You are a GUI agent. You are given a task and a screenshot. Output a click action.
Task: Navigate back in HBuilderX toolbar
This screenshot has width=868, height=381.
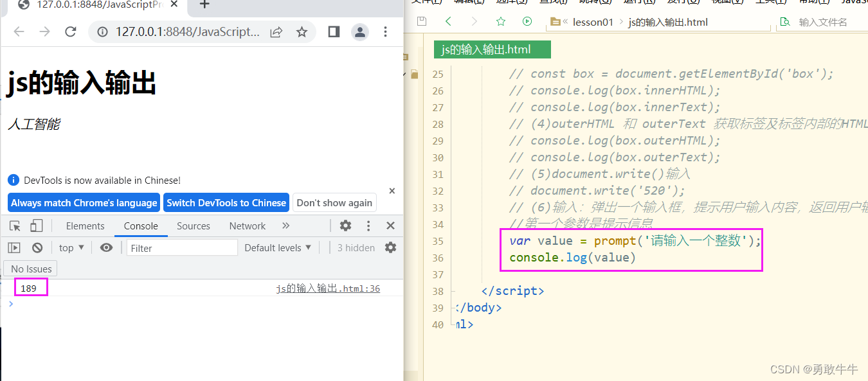[x=448, y=21]
